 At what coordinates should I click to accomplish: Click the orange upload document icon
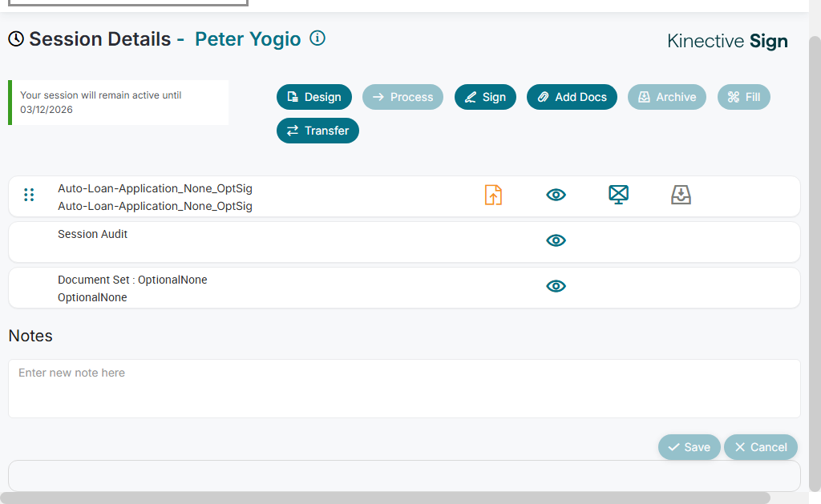tap(493, 195)
